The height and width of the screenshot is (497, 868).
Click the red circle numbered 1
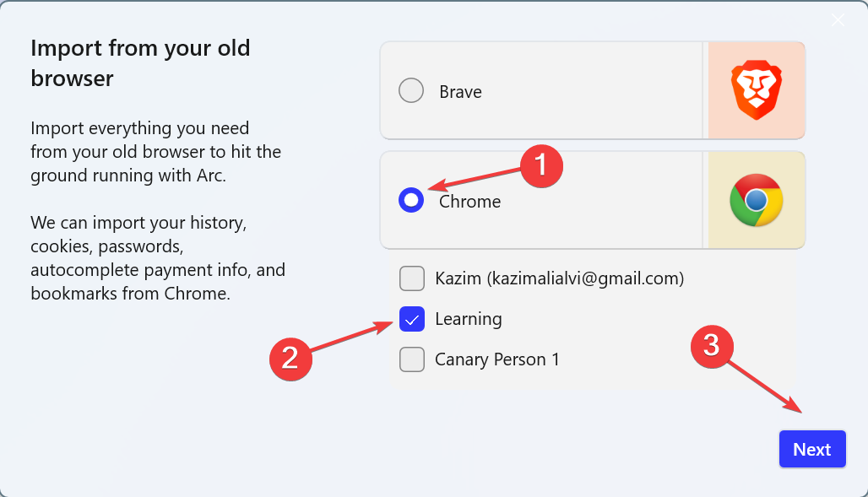pyautogui.click(x=541, y=166)
